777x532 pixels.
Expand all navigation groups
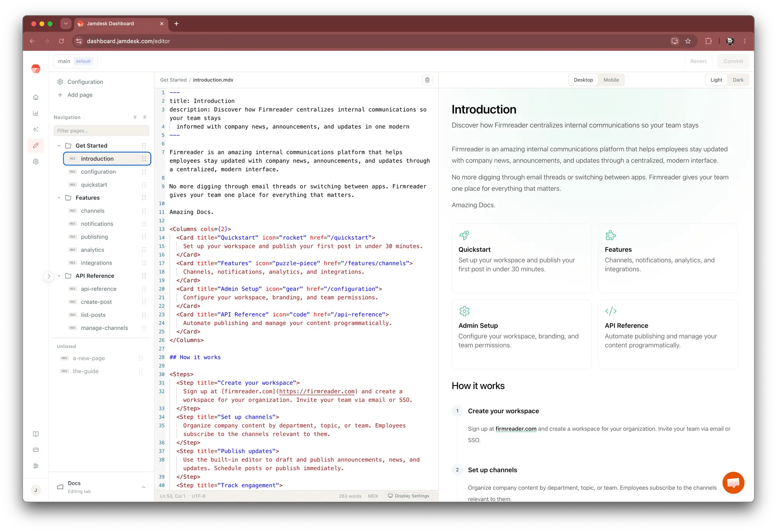pos(135,117)
